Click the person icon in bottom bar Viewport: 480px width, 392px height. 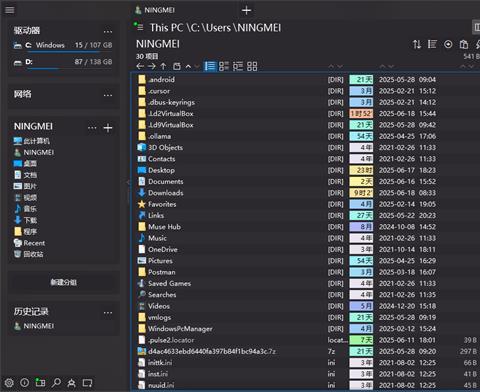[71, 383]
